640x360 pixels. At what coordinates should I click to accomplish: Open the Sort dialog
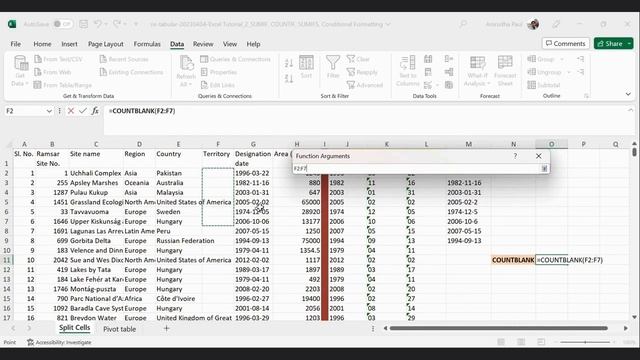click(306, 67)
